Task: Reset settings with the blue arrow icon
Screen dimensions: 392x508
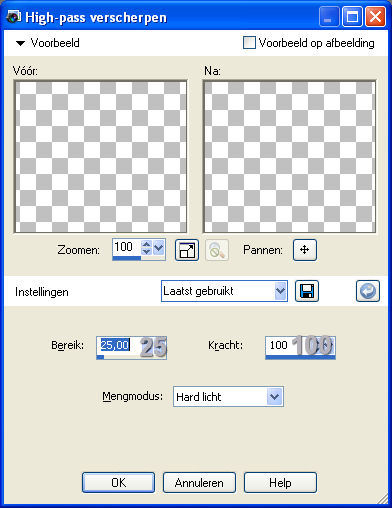Action: coord(368,291)
